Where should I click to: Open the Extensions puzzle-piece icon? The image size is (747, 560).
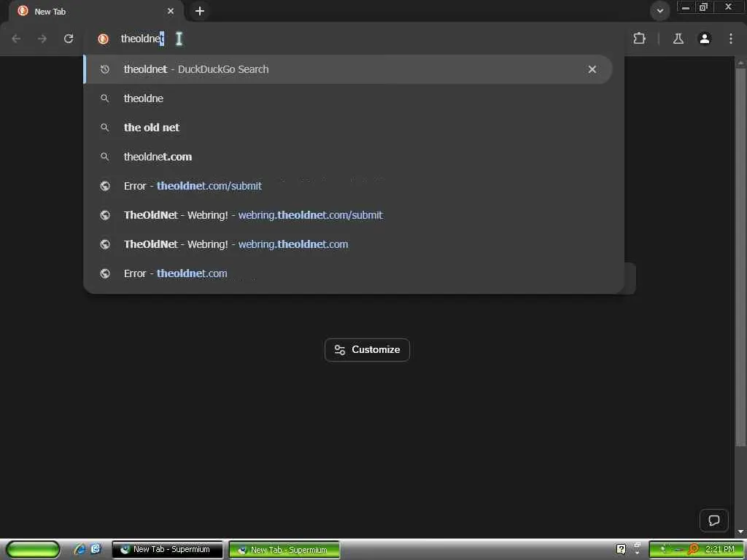point(639,39)
